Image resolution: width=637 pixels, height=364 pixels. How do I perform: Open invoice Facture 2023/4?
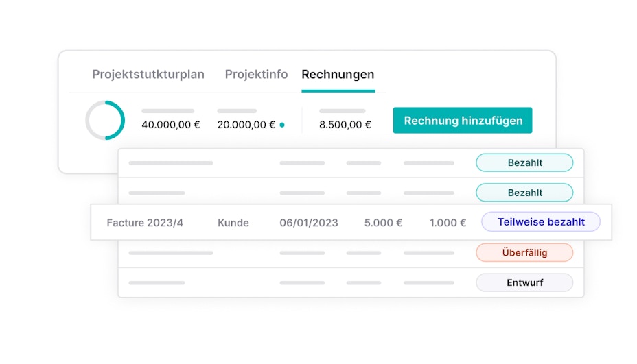(145, 223)
